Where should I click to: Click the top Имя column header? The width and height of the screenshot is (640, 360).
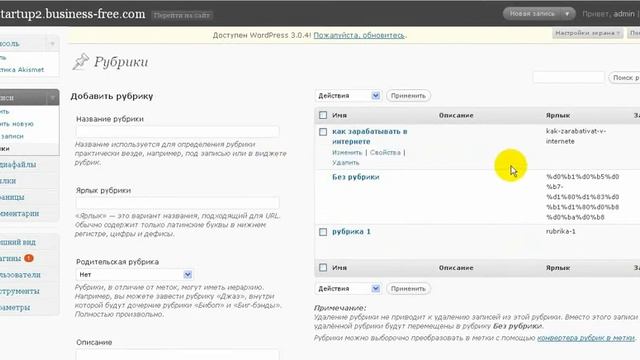[x=339, y=116]
